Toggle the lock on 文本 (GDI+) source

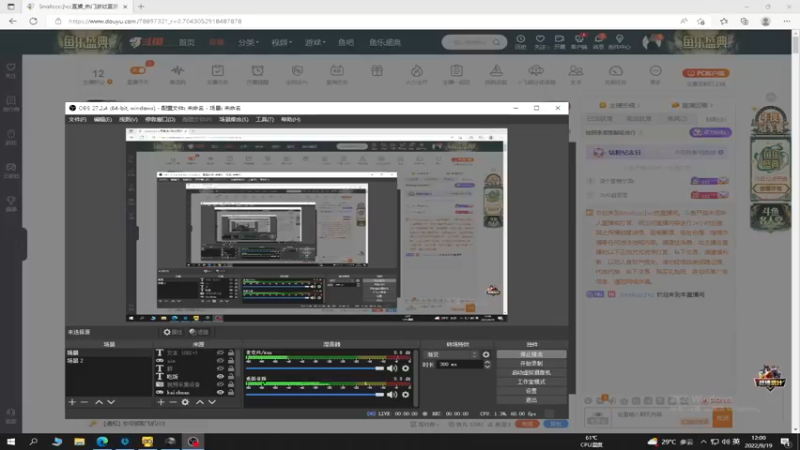(231, 353)
